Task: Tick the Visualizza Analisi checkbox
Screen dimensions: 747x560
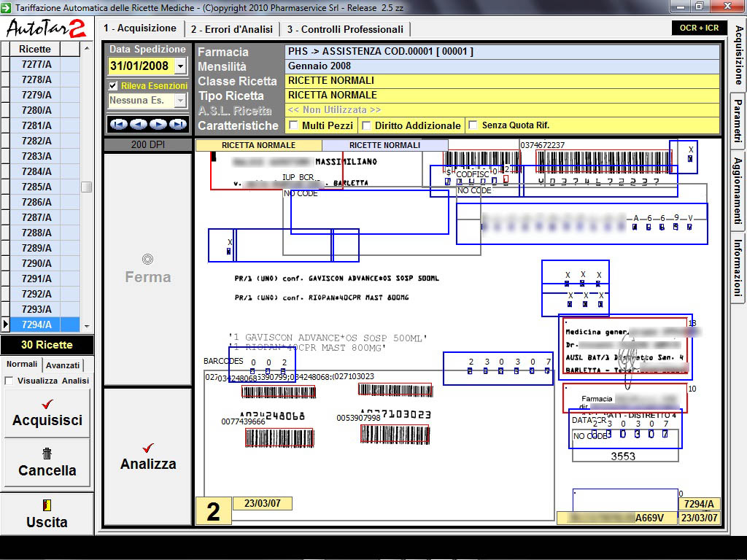Action: coord(9,381)
